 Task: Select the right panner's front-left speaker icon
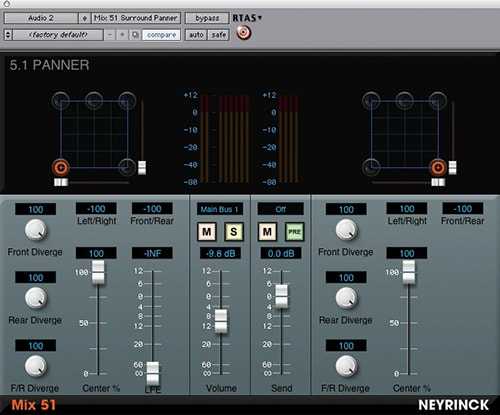point(371,100)
